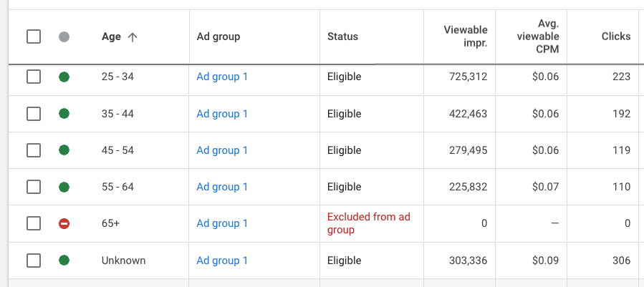Click the gray status dot in the table header

tap(64, 37)
